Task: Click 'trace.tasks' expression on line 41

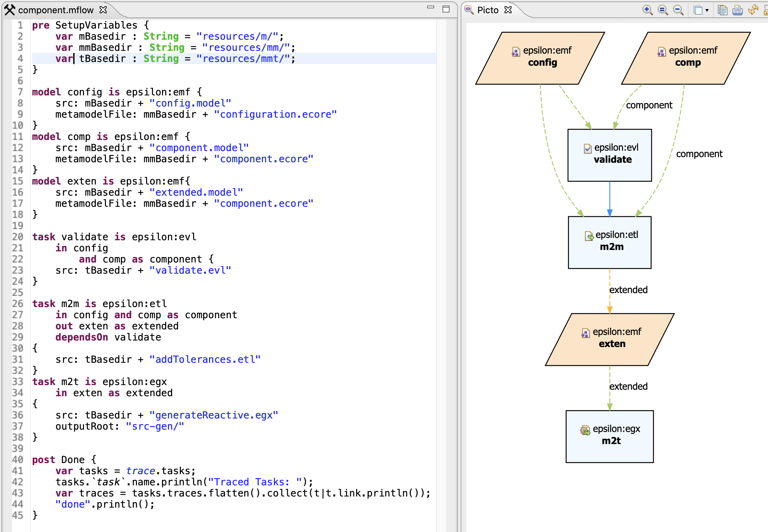Action: (x=158, y=471)
